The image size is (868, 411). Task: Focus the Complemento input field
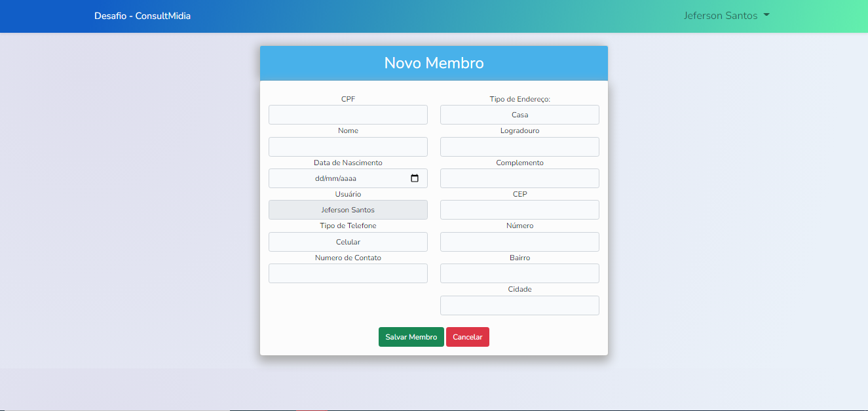519,178
